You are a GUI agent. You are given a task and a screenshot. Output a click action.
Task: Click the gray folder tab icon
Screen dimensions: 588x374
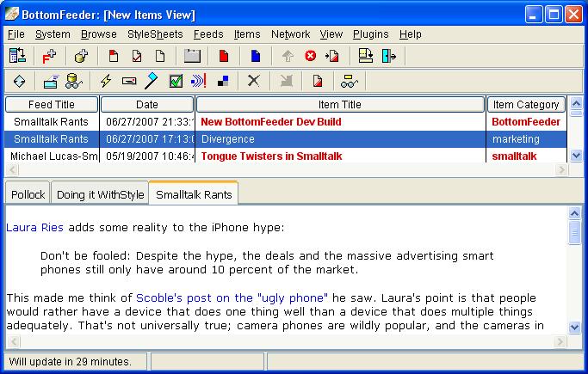pyautogui.click(x=192, y=56)
